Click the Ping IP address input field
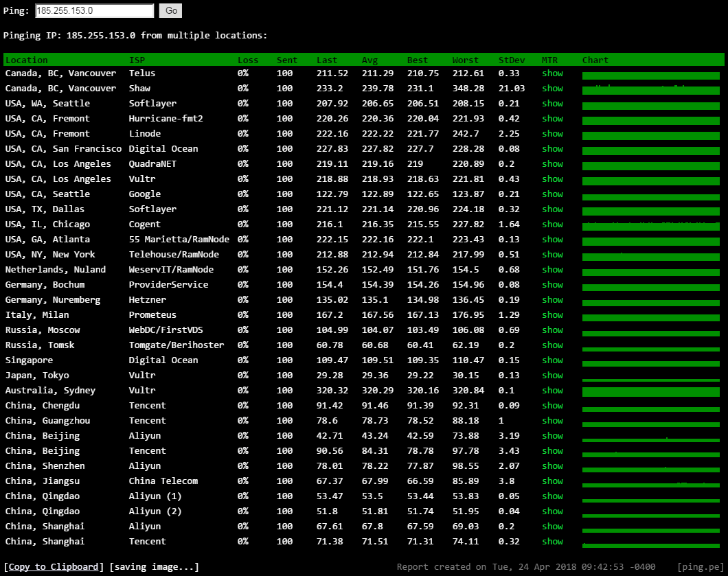The image size is (728, 576). tap(94, 11)
